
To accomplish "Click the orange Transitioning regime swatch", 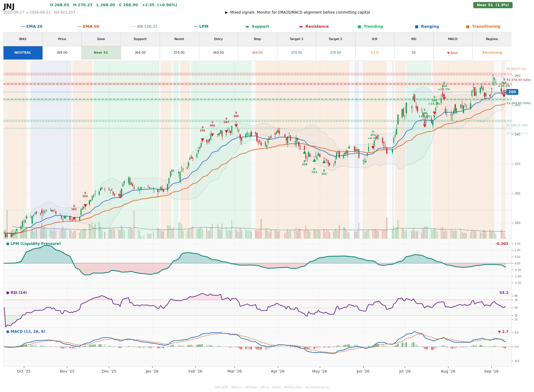I will [x=468, y=27].
